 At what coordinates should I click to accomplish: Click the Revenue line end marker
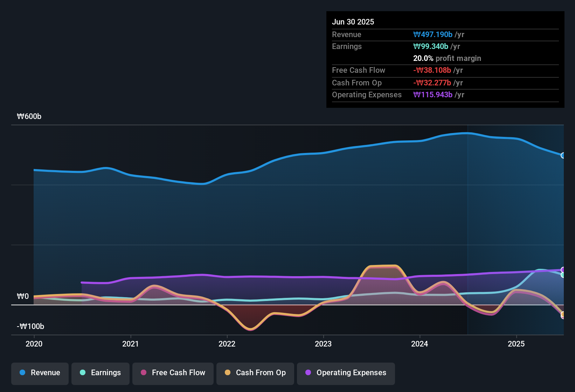pyautogui.click(x=563, y=155)
